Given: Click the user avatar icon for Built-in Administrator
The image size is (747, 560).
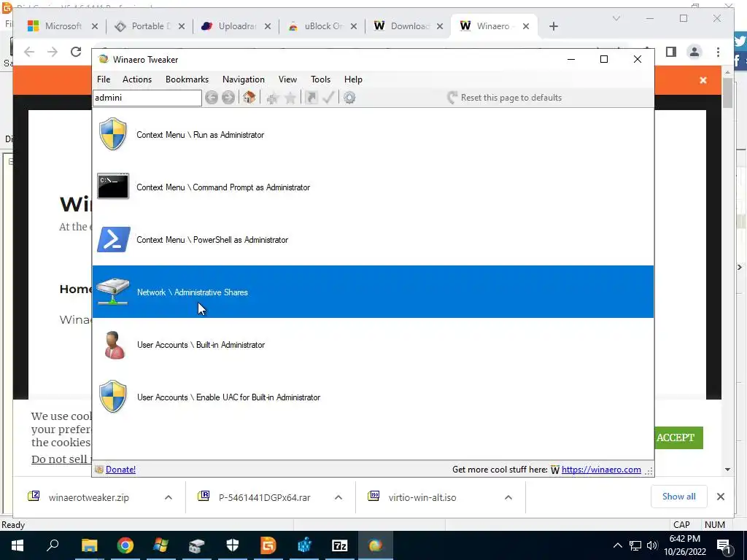Looking at the screenshot, I should click(x=113, y=345).
